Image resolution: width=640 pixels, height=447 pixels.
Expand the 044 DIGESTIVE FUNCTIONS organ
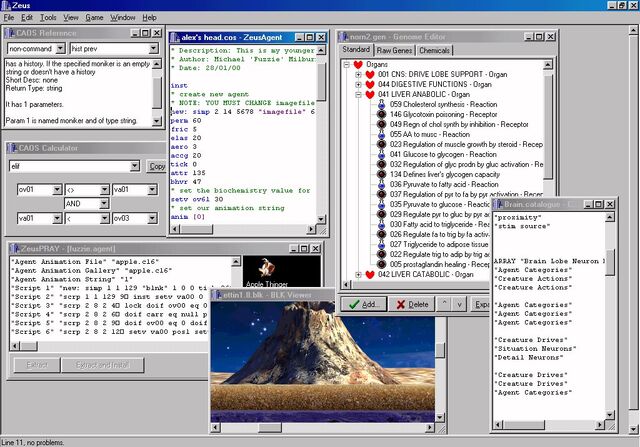coord(358,85)
